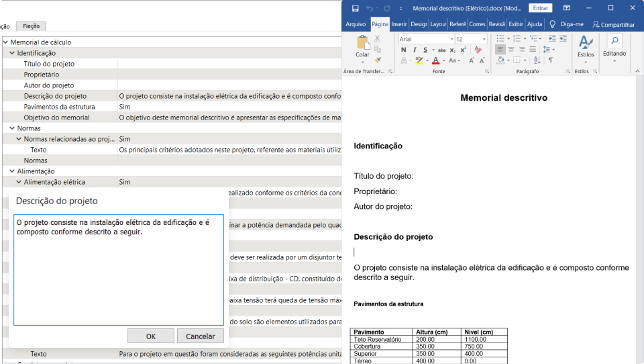The height and width of the screenshot is (364, 644).
Task: Open the font size 12 dropdown
Action: click(x=484, y=39)
